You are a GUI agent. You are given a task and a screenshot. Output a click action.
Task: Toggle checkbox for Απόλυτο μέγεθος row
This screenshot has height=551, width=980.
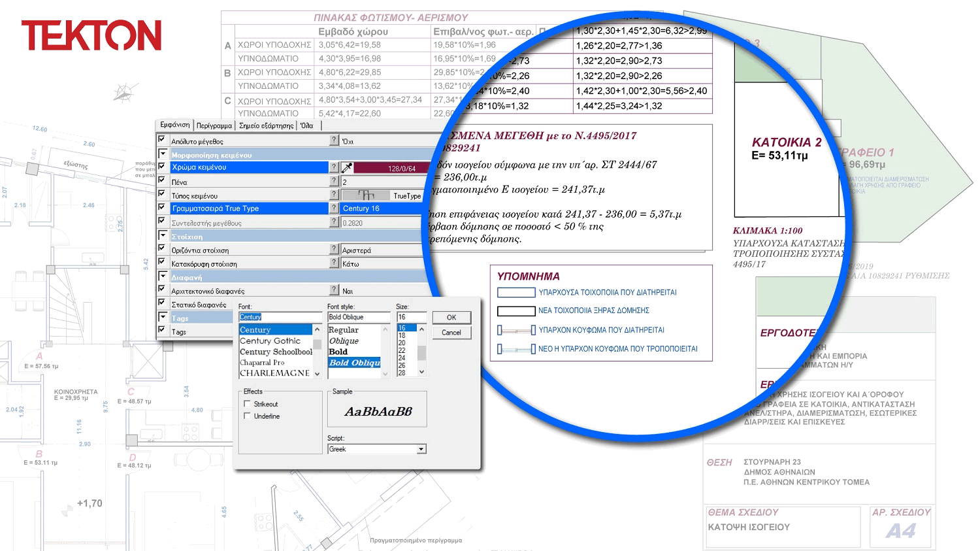click(x=162, y=140)
